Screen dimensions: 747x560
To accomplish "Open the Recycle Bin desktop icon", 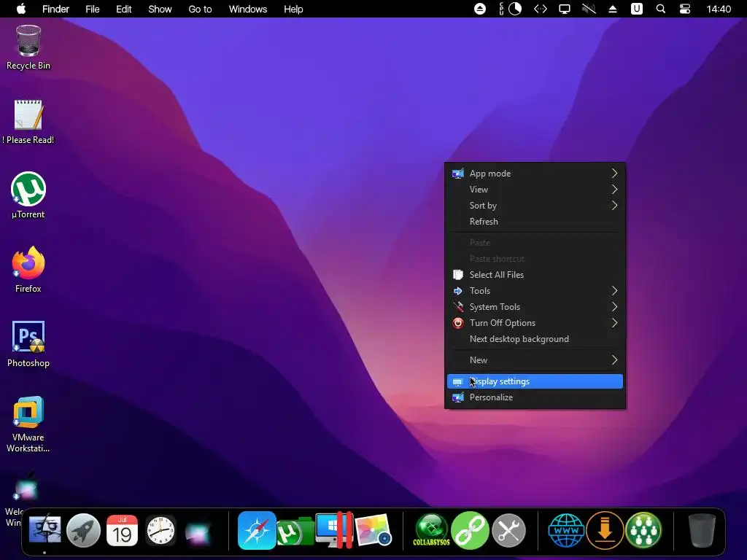I will point(28,47).
